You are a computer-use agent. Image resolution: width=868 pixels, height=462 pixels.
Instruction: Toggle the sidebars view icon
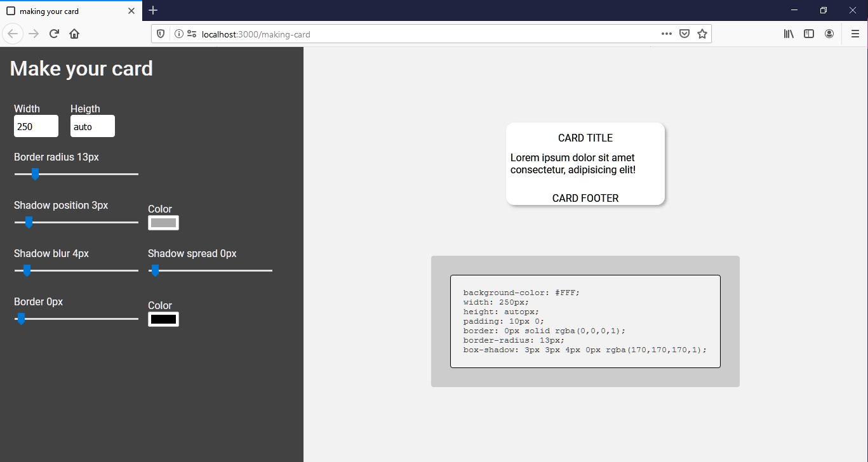point(809,34)
